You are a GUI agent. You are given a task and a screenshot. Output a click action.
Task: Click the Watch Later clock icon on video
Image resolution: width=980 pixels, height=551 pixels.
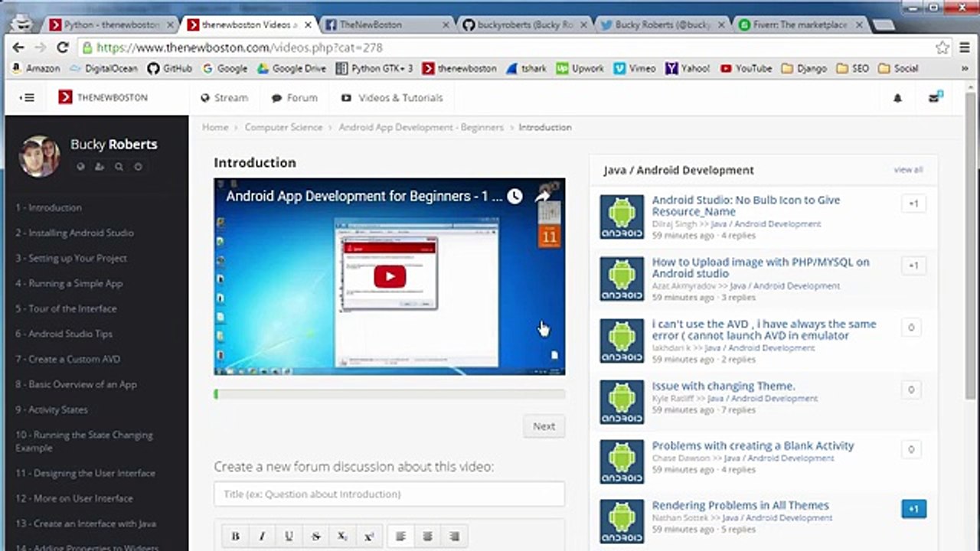point(514,196)
